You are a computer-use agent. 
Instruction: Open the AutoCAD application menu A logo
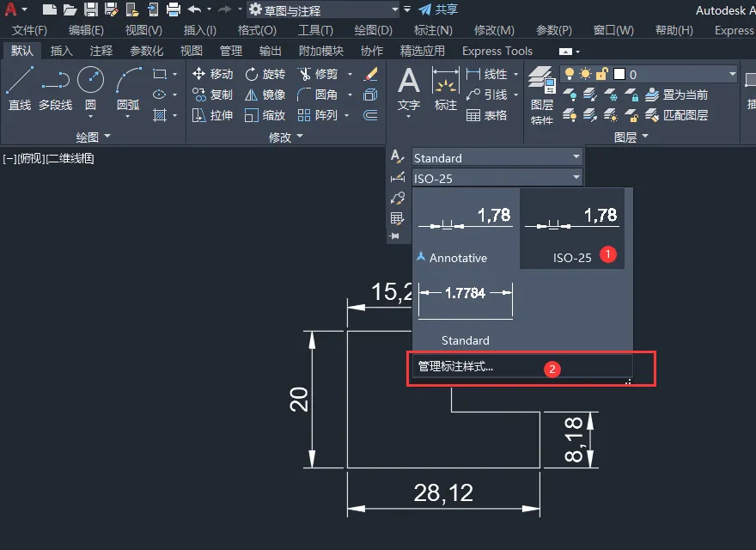(x=10, y=9)
